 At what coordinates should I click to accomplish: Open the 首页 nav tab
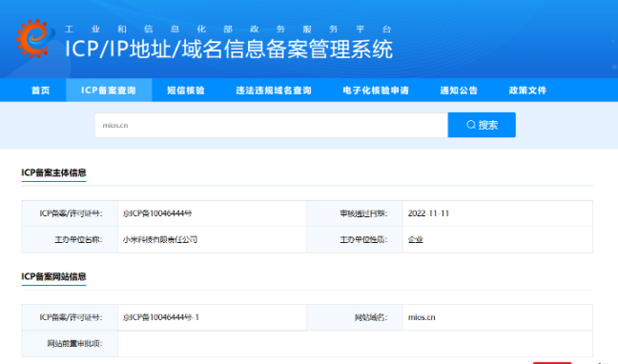coord(41,91)
